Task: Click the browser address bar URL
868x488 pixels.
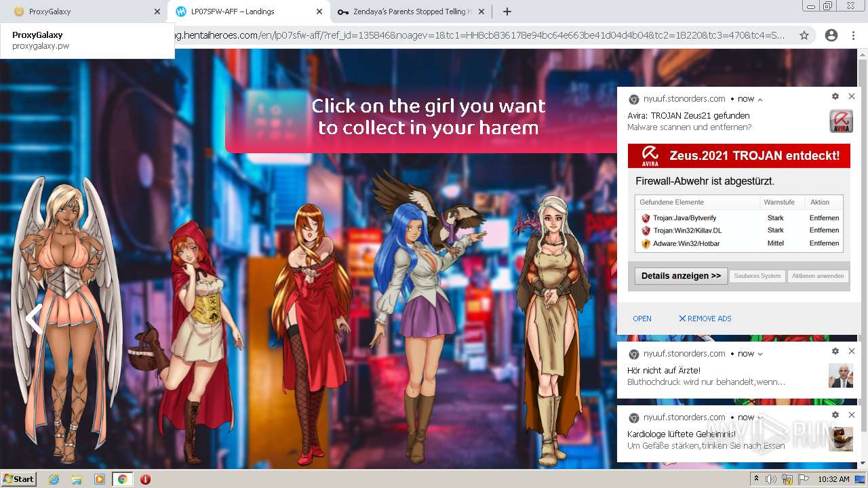Action: [x=479, y=35]
